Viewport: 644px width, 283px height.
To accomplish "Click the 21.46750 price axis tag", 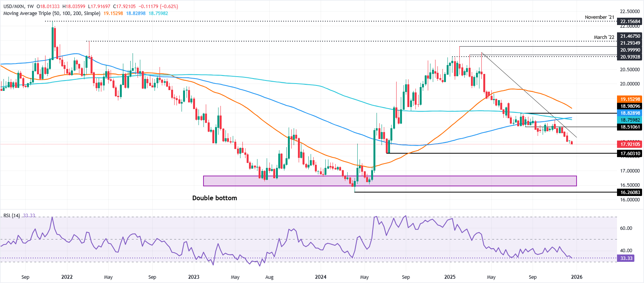I will (x=630, y=36).
